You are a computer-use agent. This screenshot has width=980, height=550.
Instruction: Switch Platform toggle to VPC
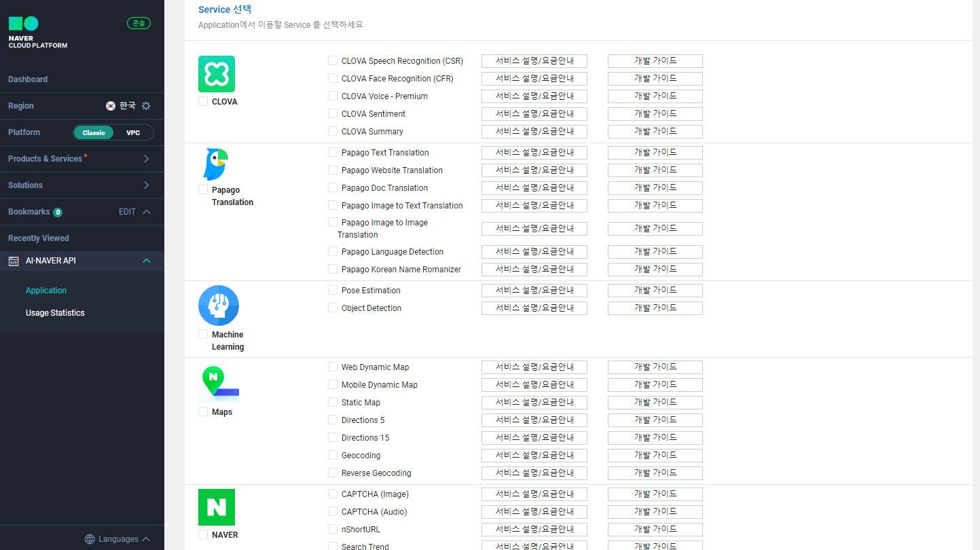coord(133,132)
